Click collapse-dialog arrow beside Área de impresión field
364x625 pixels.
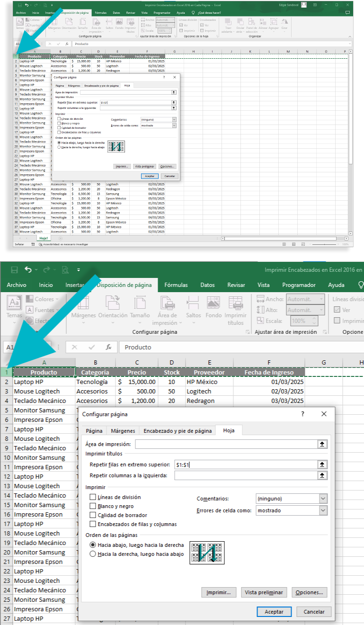(x=322, y=444)
